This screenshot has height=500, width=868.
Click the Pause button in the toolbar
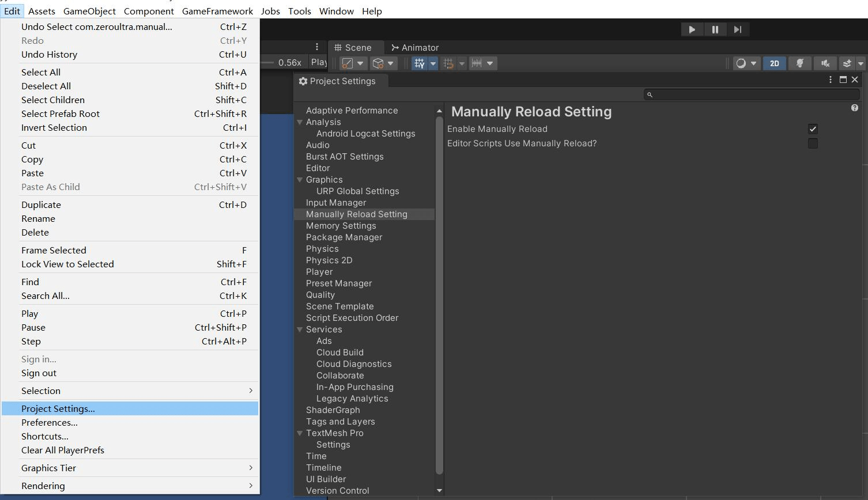(715, 29)
